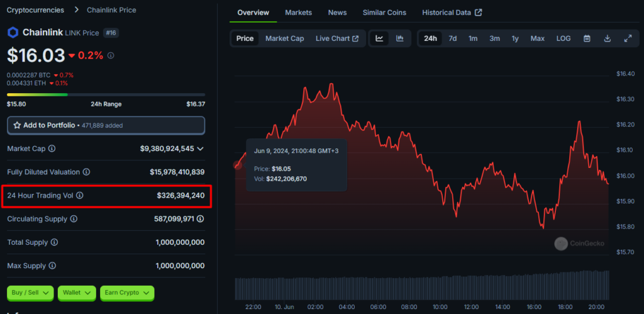Expand the Market Cap value chevron
The image size is (644, 314).
pos(201,149)
